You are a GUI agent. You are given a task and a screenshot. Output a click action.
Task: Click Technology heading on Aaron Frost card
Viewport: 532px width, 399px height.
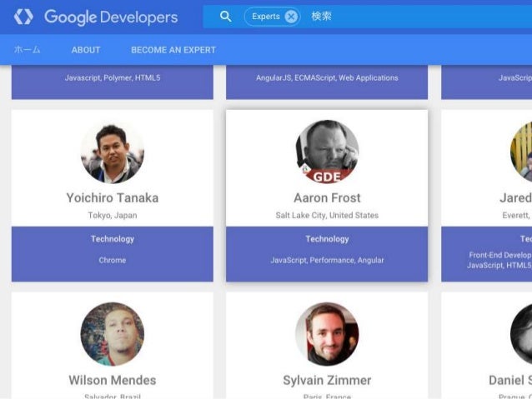[327, 239]
